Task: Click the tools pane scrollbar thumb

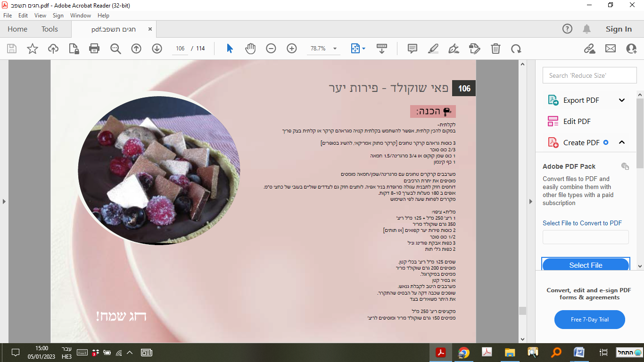Action: click(x=640, y=133)
